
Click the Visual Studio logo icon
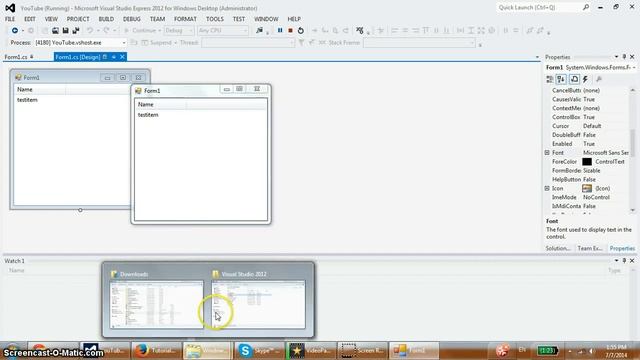10,8
